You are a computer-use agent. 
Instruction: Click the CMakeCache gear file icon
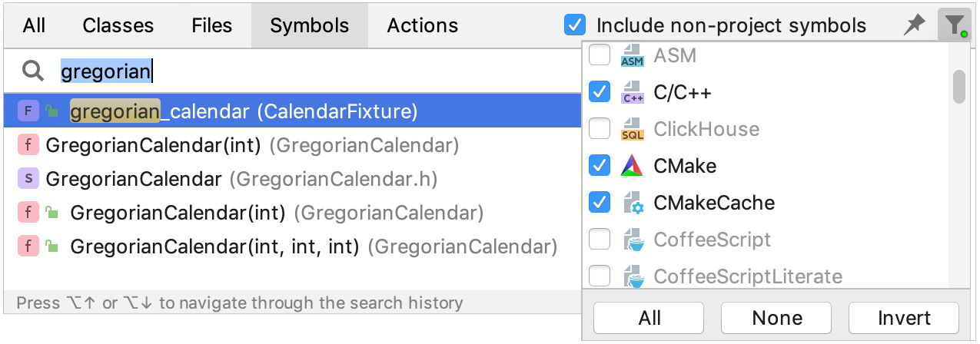(x=632, y=203)
